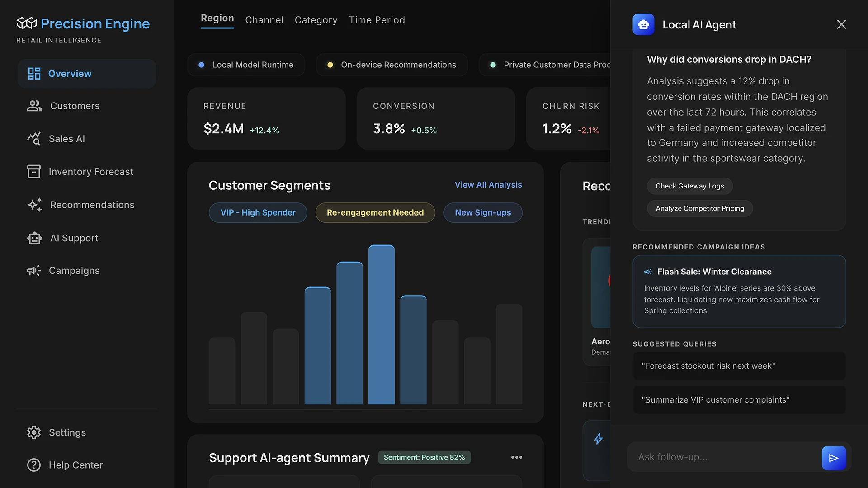
Task: Open the Inventory Forecast box icon
Action: 34,171
